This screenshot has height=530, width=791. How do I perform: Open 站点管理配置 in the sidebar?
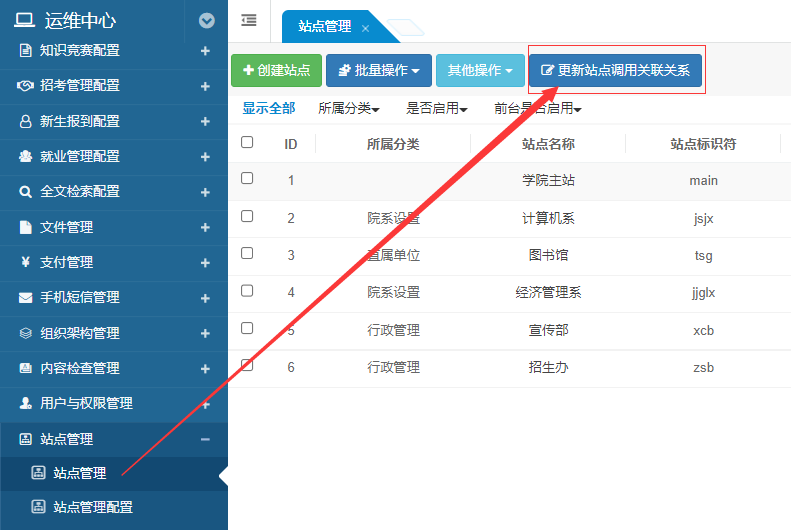pos(92,507)
